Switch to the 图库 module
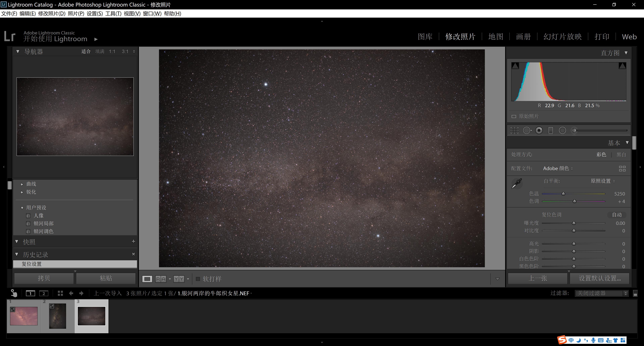This screenshot has width=644, height=346. point(425,37)
